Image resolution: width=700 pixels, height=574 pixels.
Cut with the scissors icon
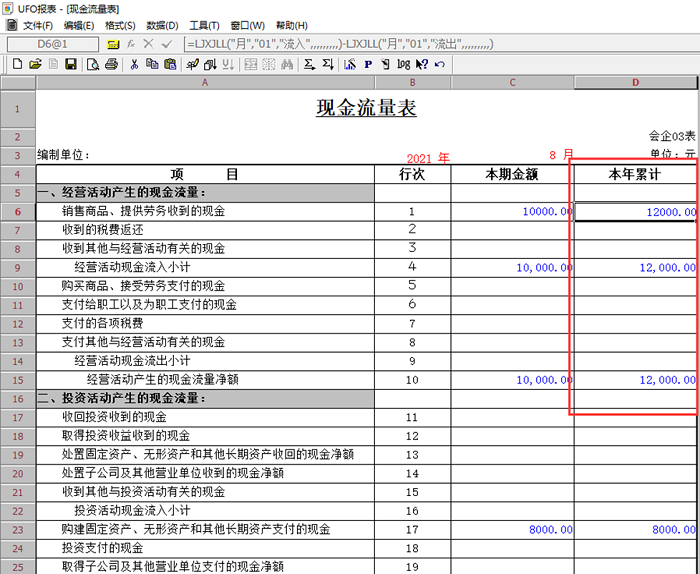(x=134, y=64)
